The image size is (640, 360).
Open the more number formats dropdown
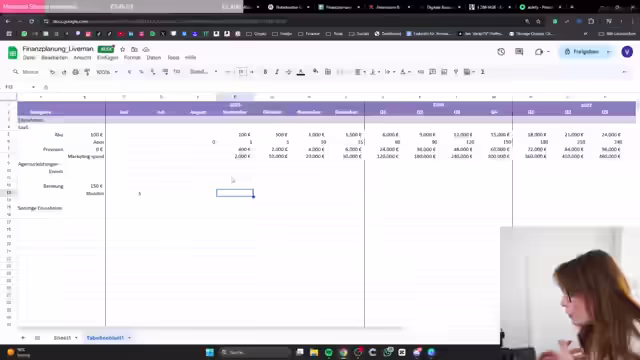pyautogui.click(x=177, y=72)
